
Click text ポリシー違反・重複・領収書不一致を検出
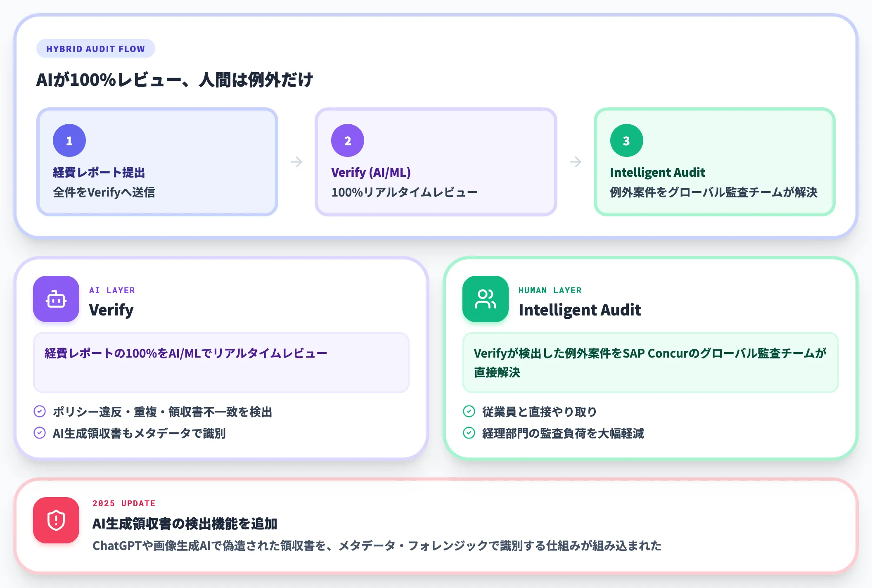pyautogui.click(x=162, y=412)
